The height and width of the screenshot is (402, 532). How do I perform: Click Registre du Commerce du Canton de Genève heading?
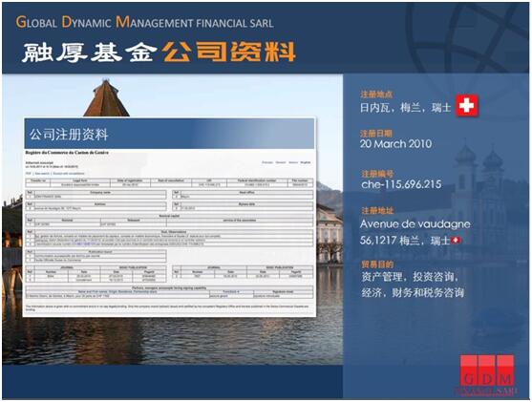tap(67, 153)
